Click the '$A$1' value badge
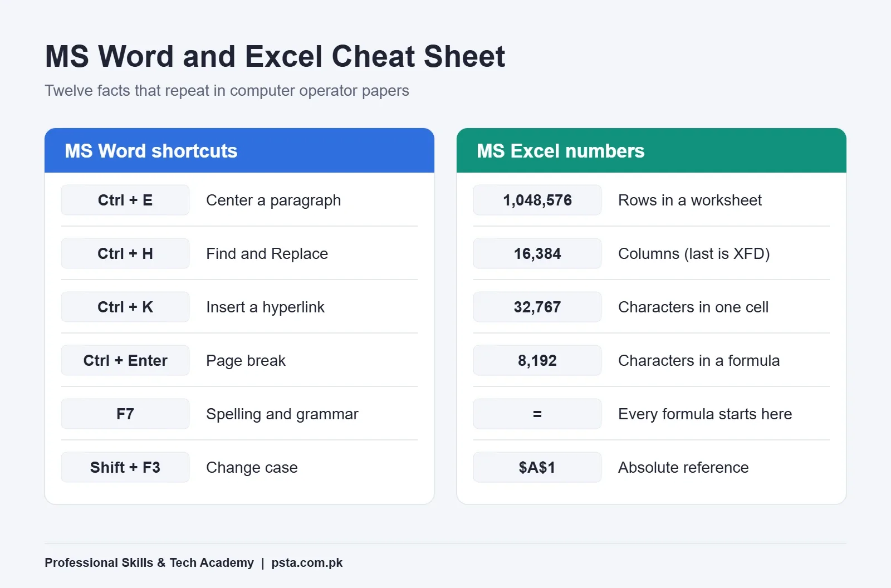This screenshot has width=891, height=588. click(x=537, y=467)
